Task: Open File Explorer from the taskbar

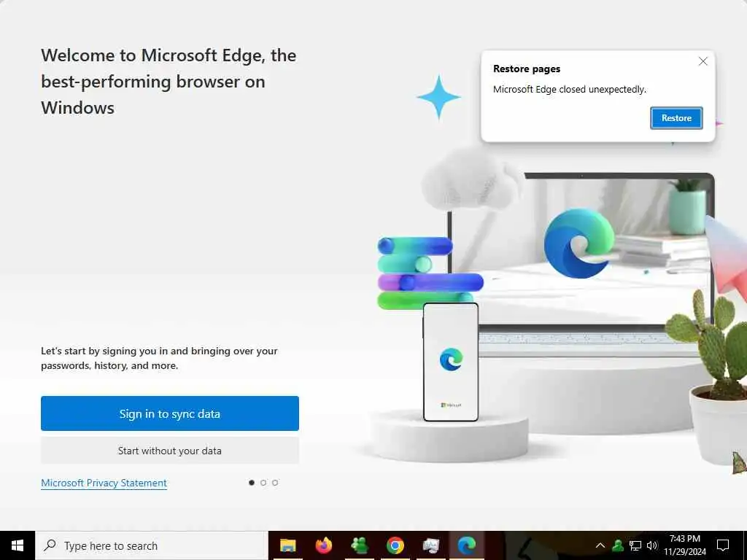Action: point(287,545)
